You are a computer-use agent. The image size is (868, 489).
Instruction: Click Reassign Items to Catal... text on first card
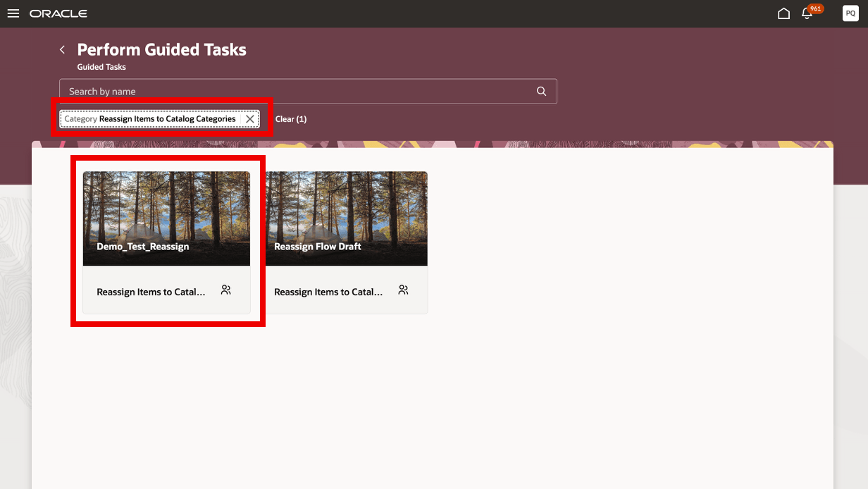[151, 291]
